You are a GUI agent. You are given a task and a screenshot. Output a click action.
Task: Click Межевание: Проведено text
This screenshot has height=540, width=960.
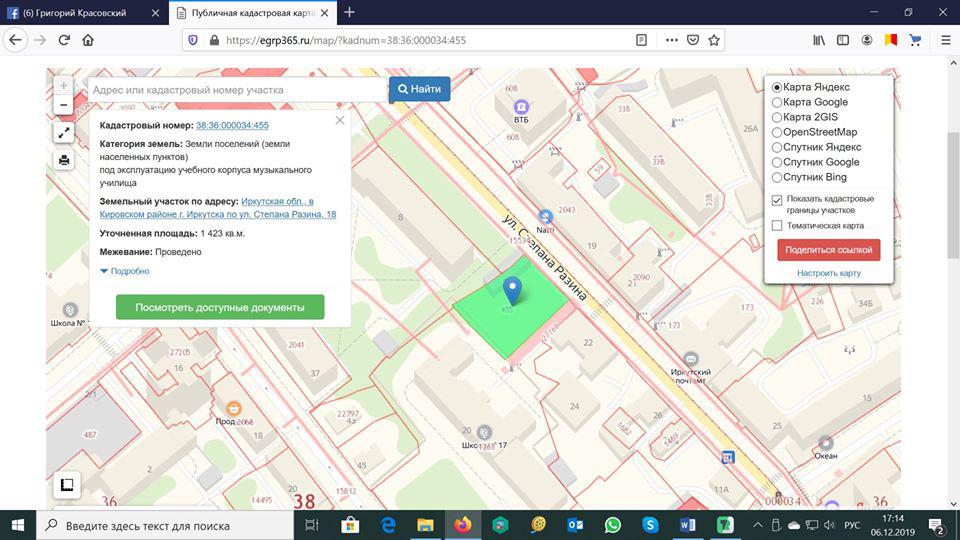(x=151, y=252)
